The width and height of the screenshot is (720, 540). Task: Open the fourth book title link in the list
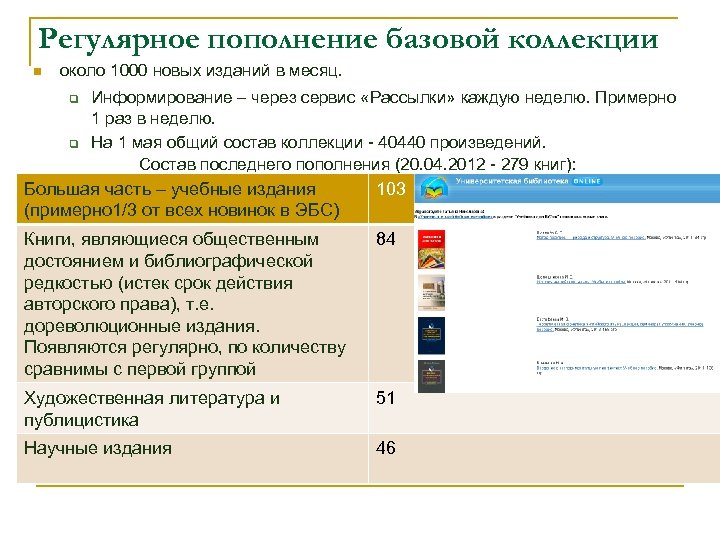(x=597, y=368)
